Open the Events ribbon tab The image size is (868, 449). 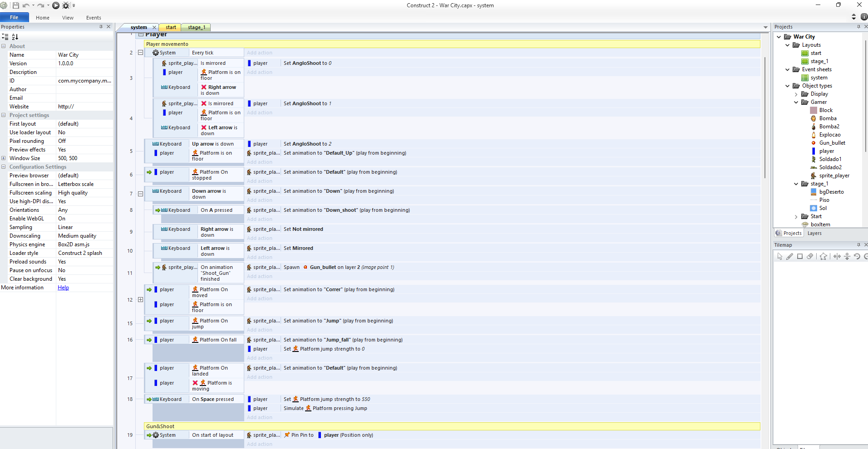94,18
